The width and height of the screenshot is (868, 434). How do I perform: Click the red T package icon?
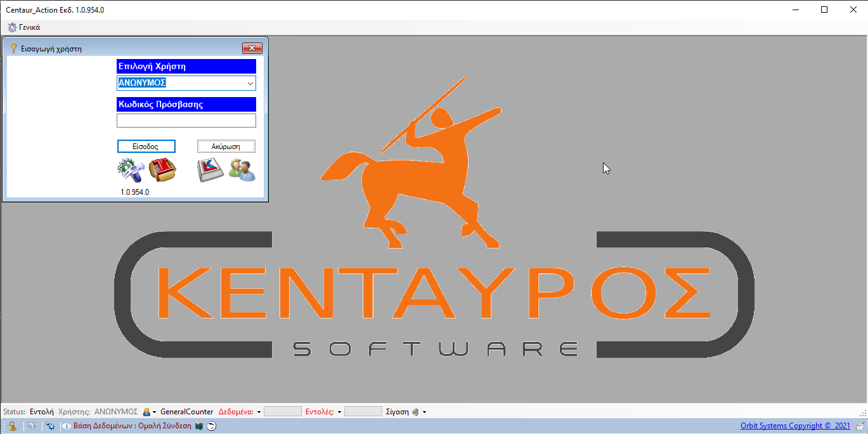point(163,169)
